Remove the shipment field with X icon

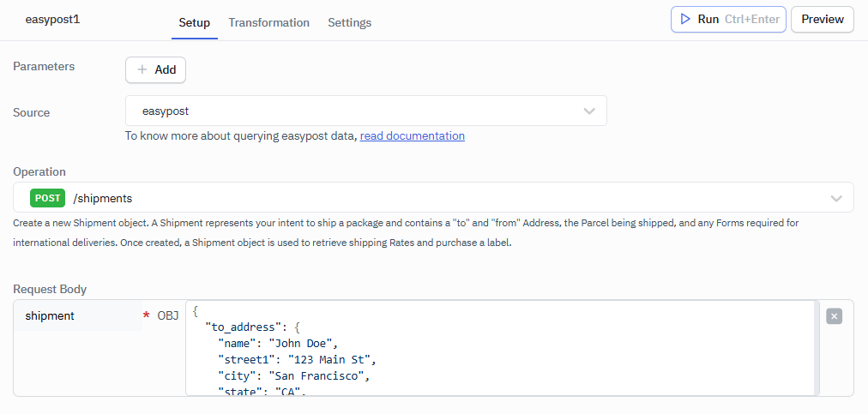click(x=835, y=316)
